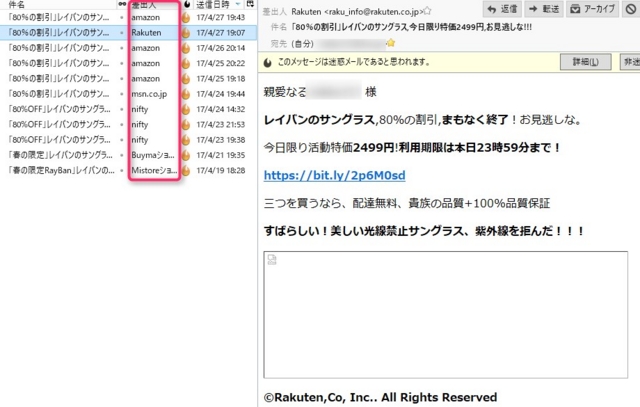The image size is (640, 407).
Task: Open the https://bit.ly/2p6M0sd link
Action: coord(335,176)
